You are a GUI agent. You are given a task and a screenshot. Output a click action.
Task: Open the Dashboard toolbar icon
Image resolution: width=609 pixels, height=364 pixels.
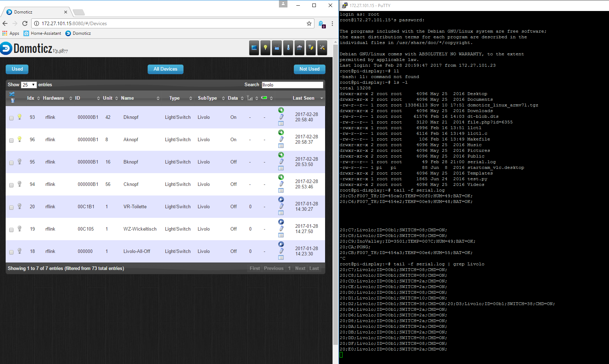point(254,48)
